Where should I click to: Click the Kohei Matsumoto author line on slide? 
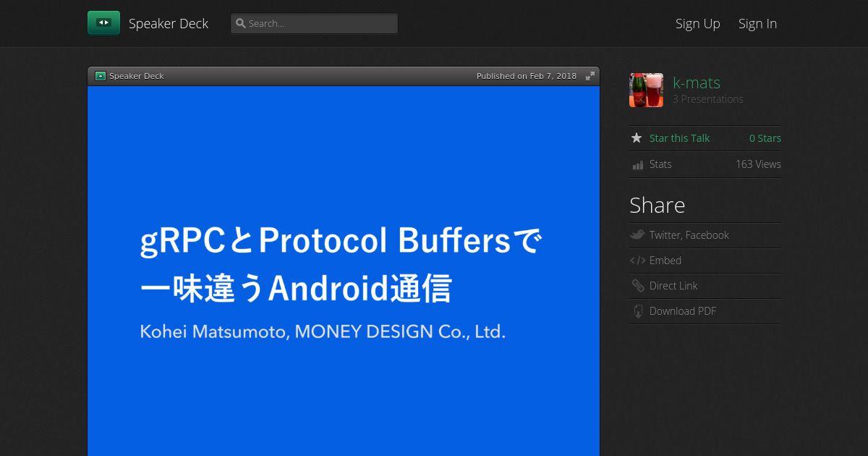(x=323, y=332)
